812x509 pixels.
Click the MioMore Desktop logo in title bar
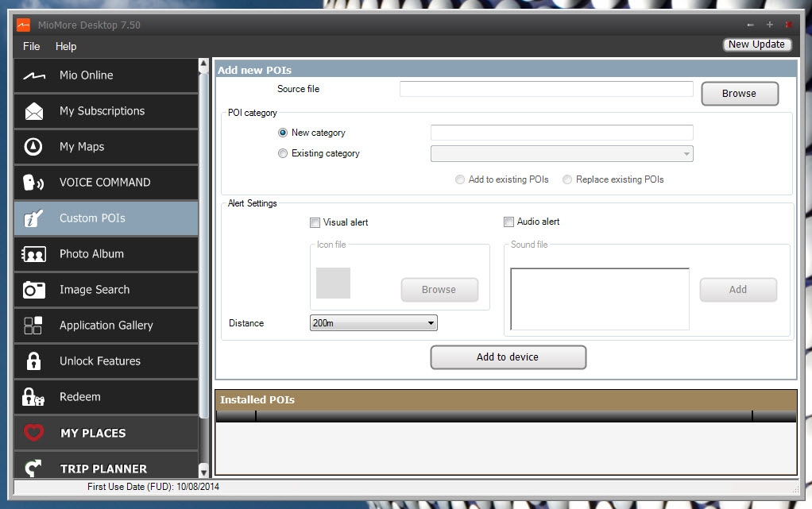pyautogui.click(x=23, y=25)
